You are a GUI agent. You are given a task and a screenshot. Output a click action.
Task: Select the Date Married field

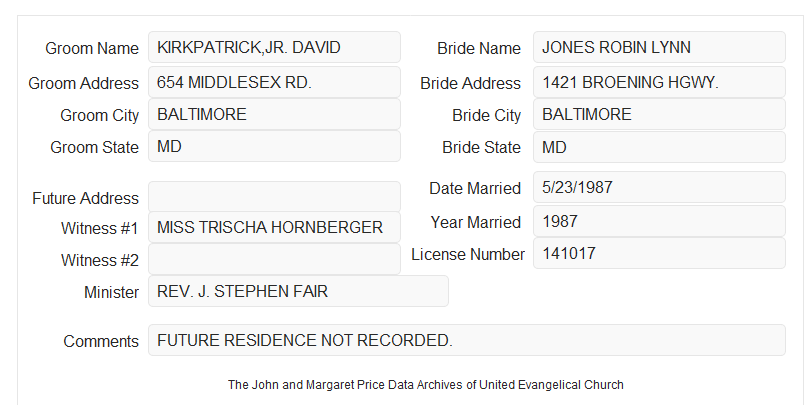coord(659,187)
